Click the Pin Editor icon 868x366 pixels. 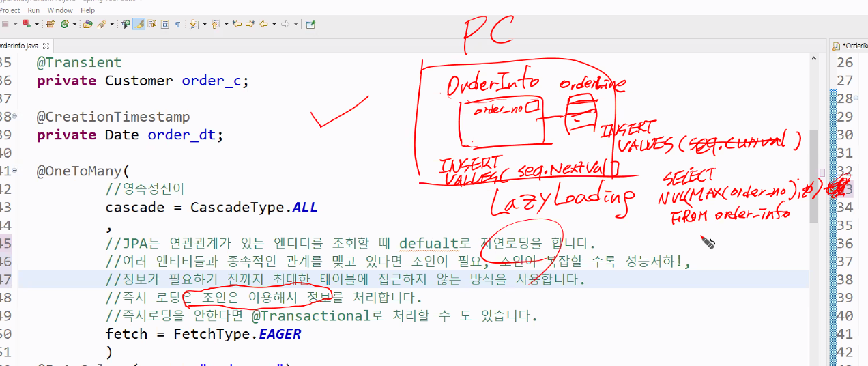point(310,24)
